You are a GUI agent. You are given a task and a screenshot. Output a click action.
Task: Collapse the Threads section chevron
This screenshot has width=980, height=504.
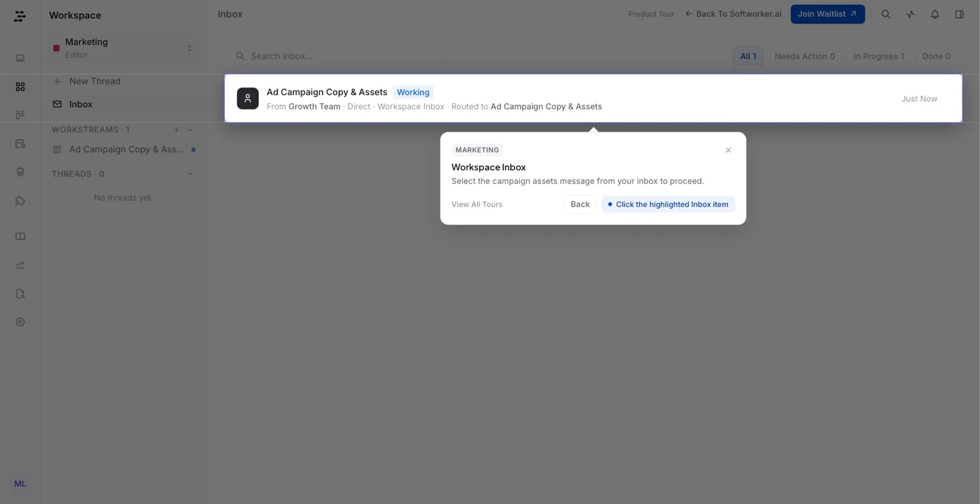coord(191,174)
